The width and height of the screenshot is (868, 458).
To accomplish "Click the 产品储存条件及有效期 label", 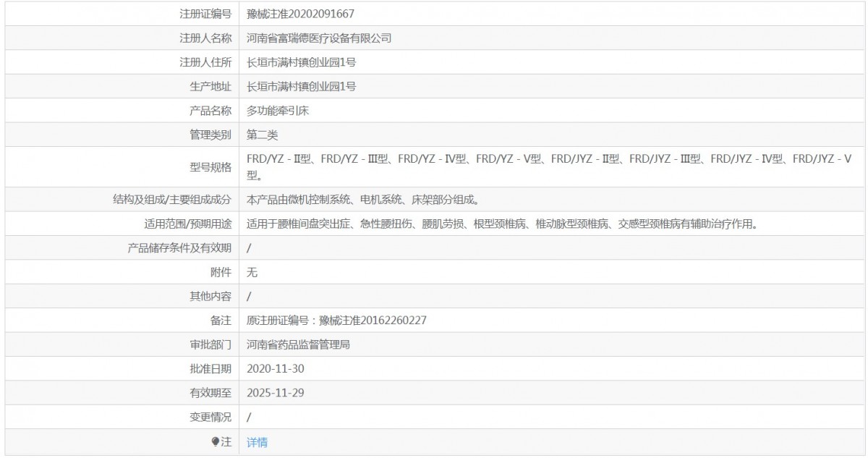I will tap(179, 248).
